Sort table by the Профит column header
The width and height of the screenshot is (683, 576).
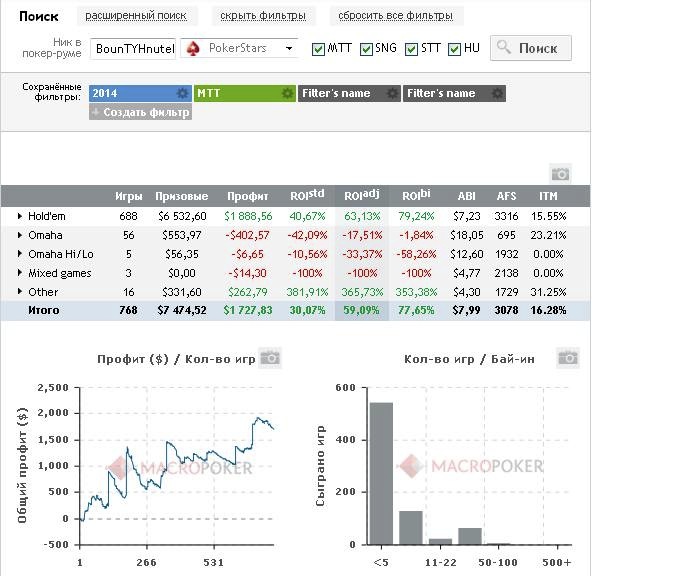click(x=247, y=197)
